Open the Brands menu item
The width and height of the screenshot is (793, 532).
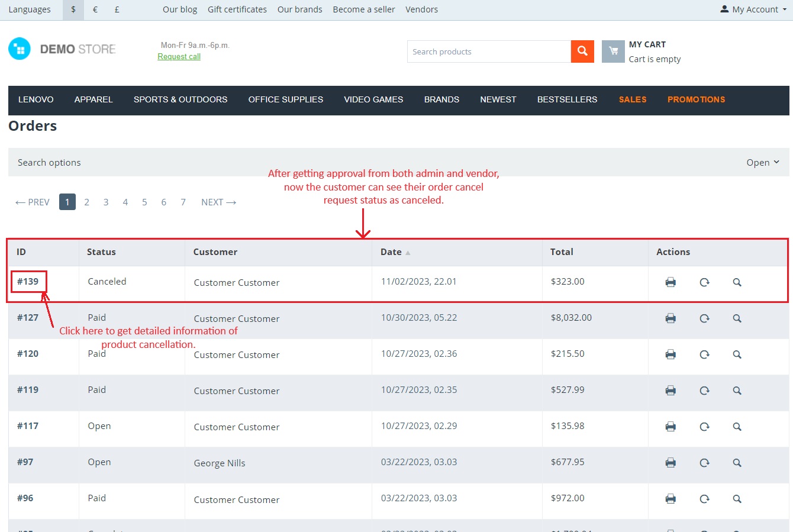coord(441,99)
